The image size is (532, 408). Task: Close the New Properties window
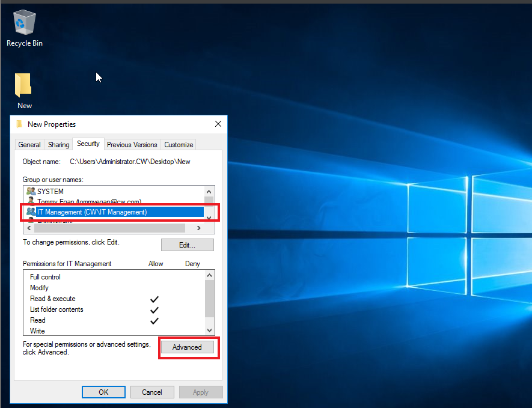tap(218, 124)
